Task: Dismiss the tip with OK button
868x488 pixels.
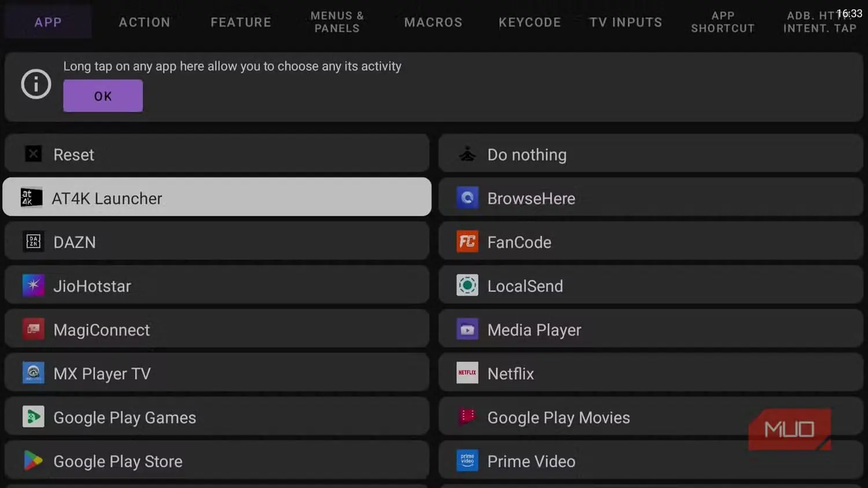Action: pyautogui.click(x=103, y=96)
